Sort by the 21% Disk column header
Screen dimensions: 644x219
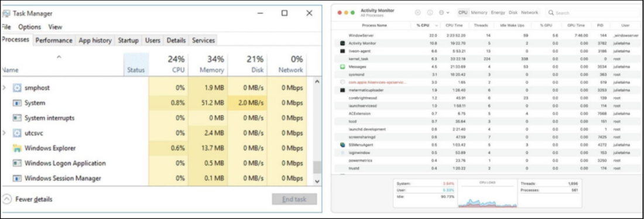(x=248, y=64)
